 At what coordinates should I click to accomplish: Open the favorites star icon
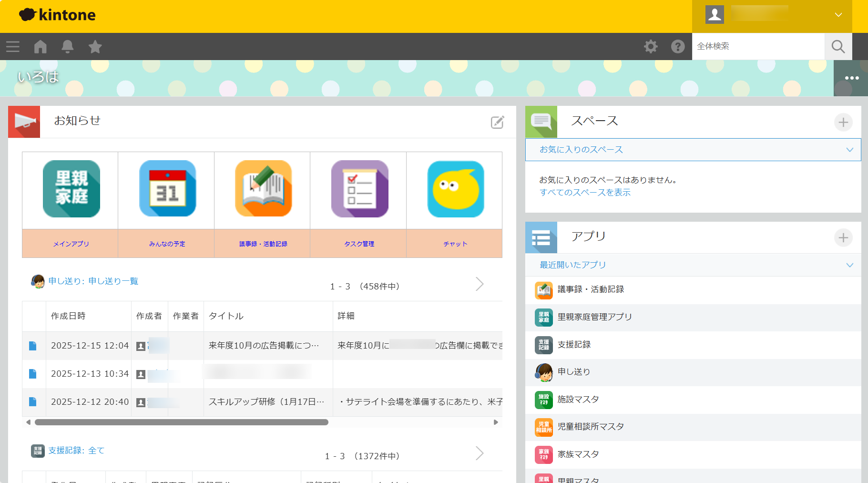click(95, 47)
